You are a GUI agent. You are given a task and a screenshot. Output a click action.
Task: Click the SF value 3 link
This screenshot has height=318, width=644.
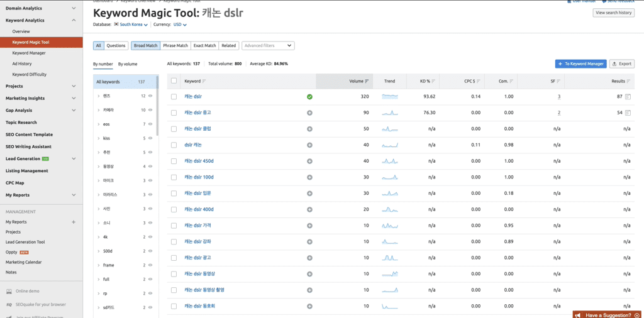(x=559, y=97)
